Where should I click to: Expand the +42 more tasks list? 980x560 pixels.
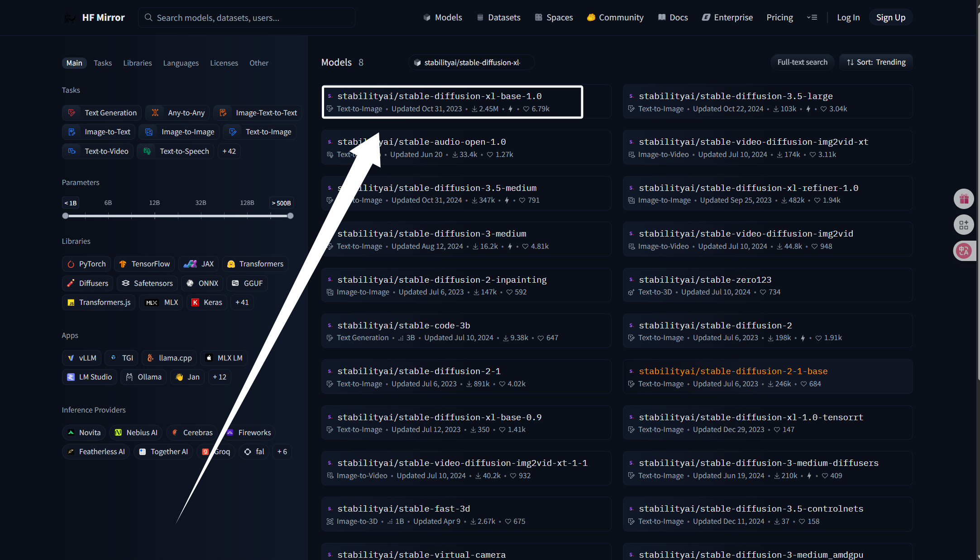[x=229, y=151]
